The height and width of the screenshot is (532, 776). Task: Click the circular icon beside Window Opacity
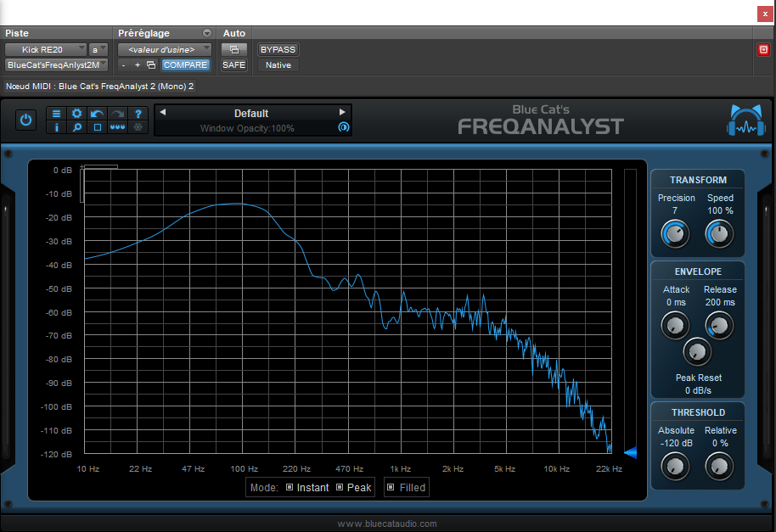[x=344, y=127]
